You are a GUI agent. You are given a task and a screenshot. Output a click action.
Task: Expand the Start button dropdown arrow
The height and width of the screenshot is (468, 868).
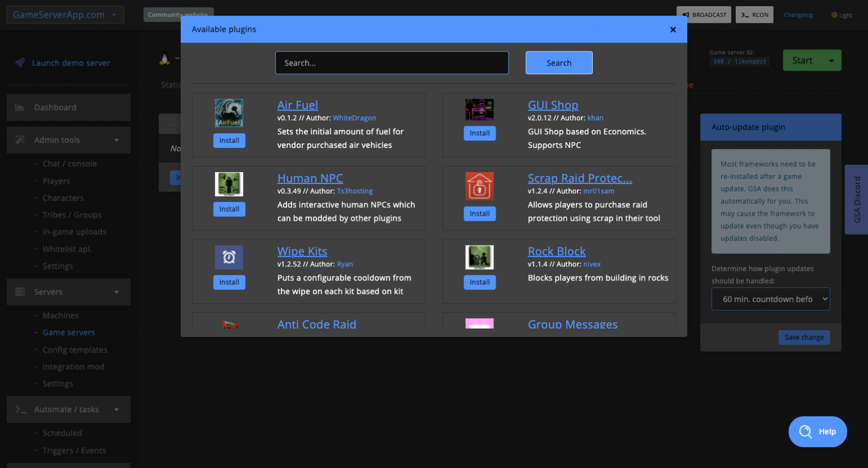click(831, 60)
